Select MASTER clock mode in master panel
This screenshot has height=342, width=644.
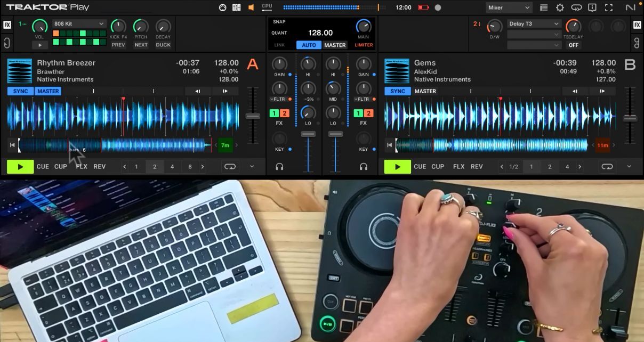pos(335,45)
